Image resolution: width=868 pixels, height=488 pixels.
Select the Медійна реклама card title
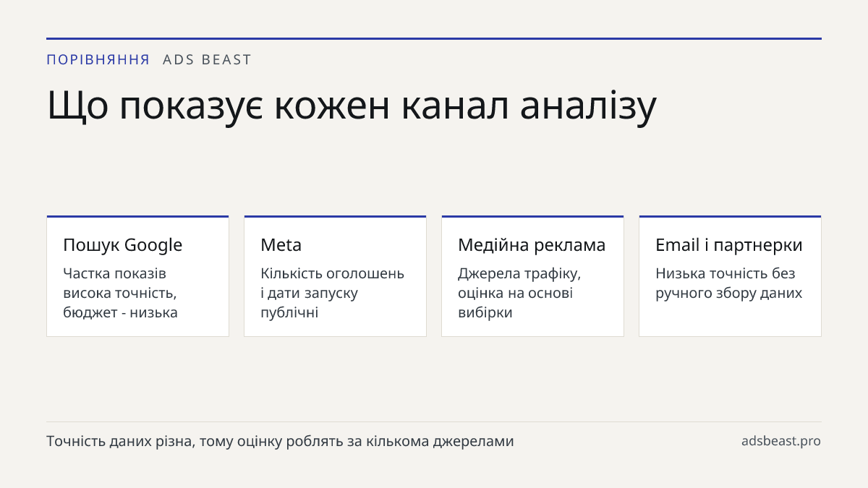click(x=532, y=245)
